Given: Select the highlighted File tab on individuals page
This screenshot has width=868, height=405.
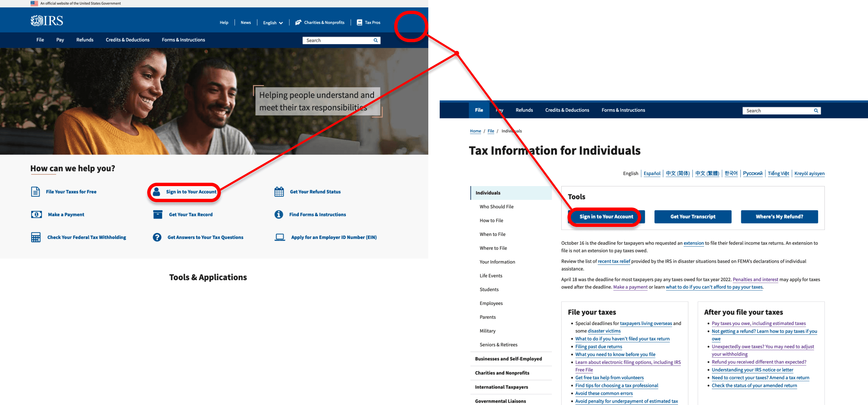Looking at the screenshot, I should click(x=479, y=110).
